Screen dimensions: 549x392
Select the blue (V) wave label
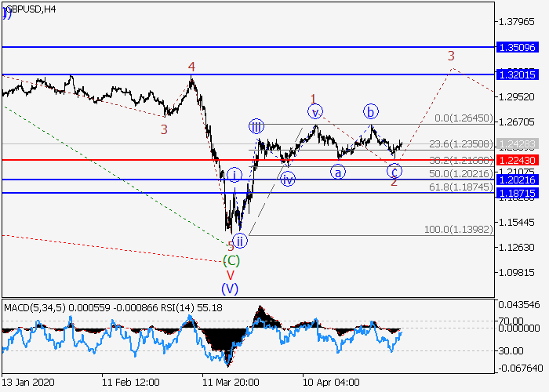coord(230,288)
